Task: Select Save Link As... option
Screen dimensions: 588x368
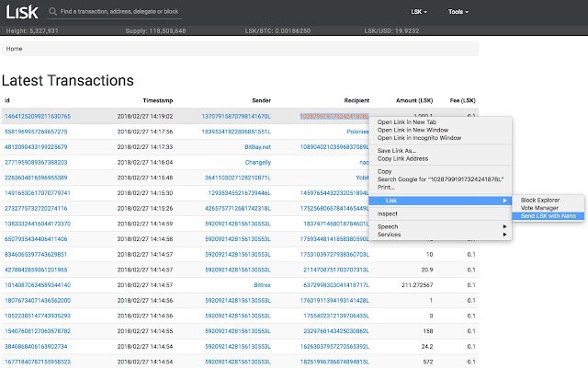Action: point(397,151)
